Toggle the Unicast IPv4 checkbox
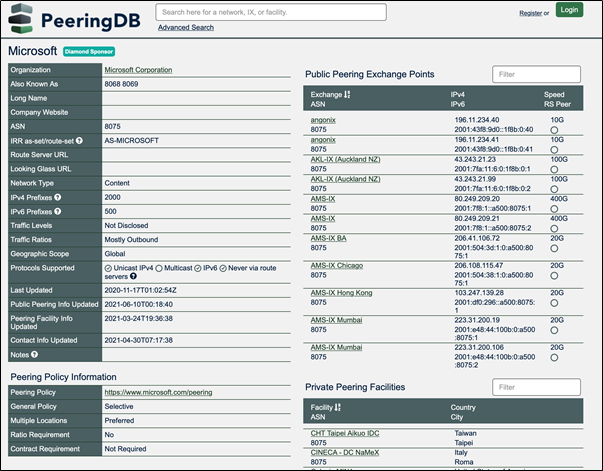The image size is (603, 471). tap(108, 268)
